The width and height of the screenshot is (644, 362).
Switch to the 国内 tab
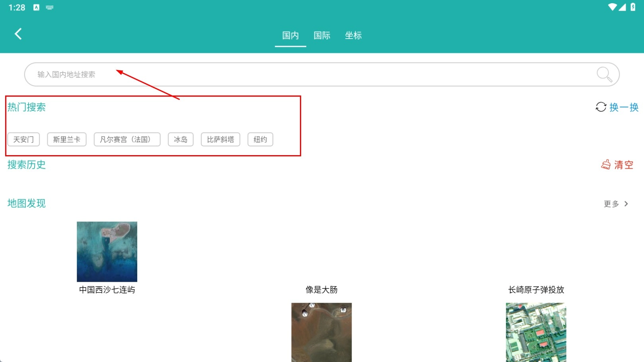pos(290,35)
